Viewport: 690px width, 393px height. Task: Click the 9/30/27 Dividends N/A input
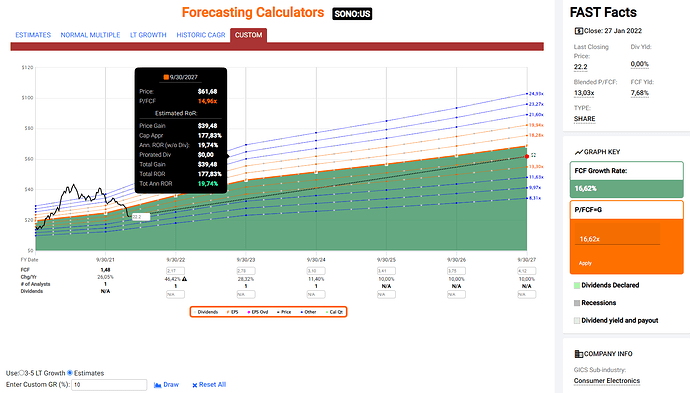[526, 294]
